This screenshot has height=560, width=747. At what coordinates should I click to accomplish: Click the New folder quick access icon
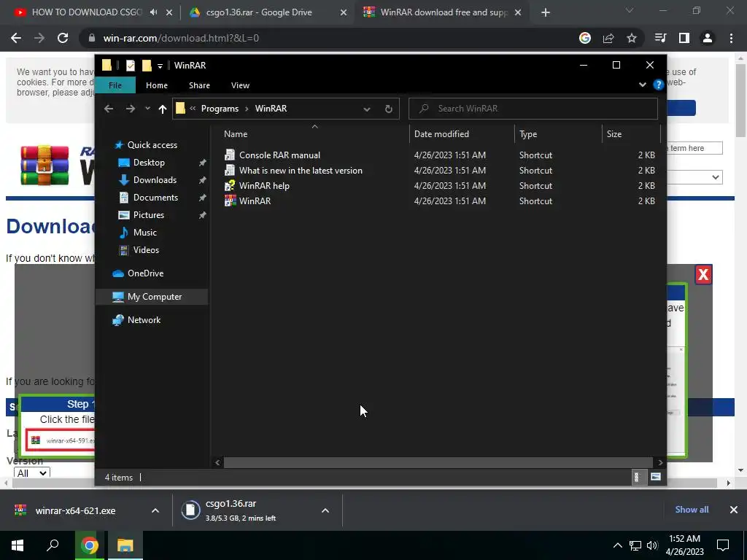pos(147,65)
